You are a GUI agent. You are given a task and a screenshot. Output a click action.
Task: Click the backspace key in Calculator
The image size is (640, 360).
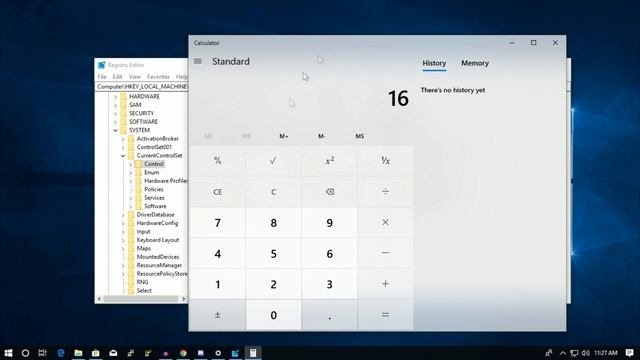click(x=329, y=192)
